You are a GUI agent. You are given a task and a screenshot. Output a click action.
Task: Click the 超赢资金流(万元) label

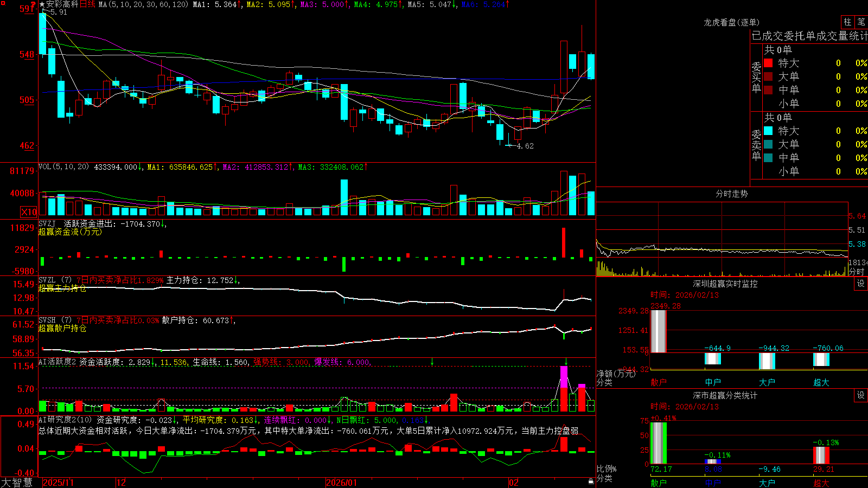70,232
